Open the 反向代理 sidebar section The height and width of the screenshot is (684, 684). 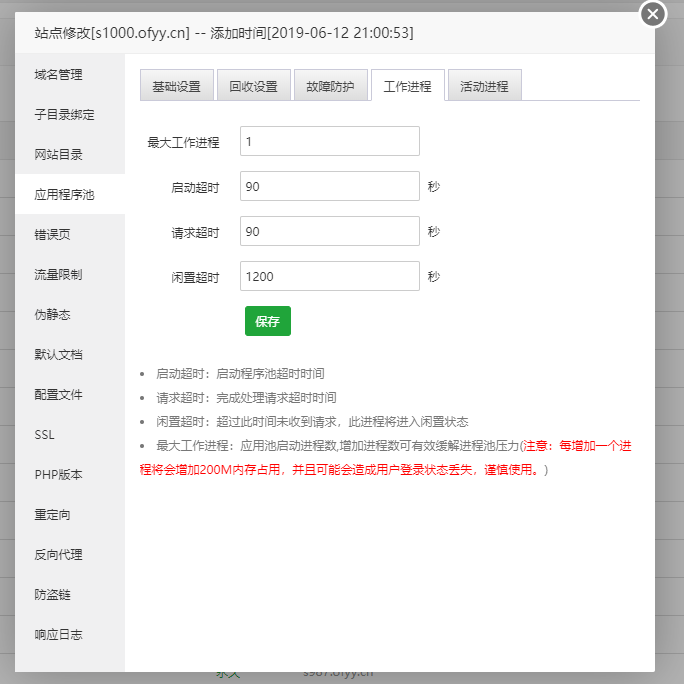[70, 555]
